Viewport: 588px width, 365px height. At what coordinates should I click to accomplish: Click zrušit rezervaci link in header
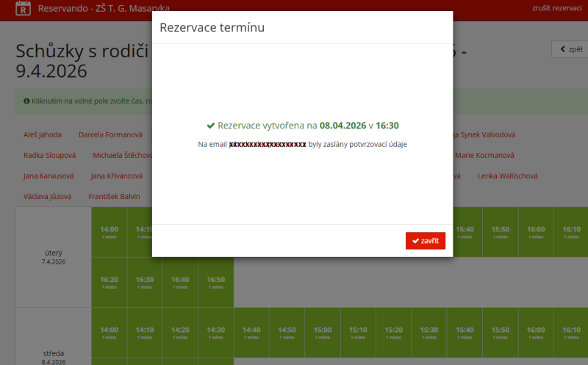click(556, 8)
